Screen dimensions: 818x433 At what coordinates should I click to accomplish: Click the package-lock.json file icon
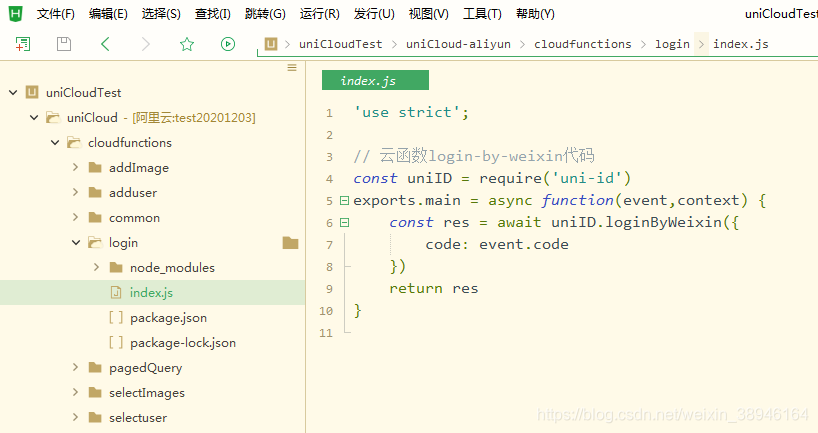(116, 342)
